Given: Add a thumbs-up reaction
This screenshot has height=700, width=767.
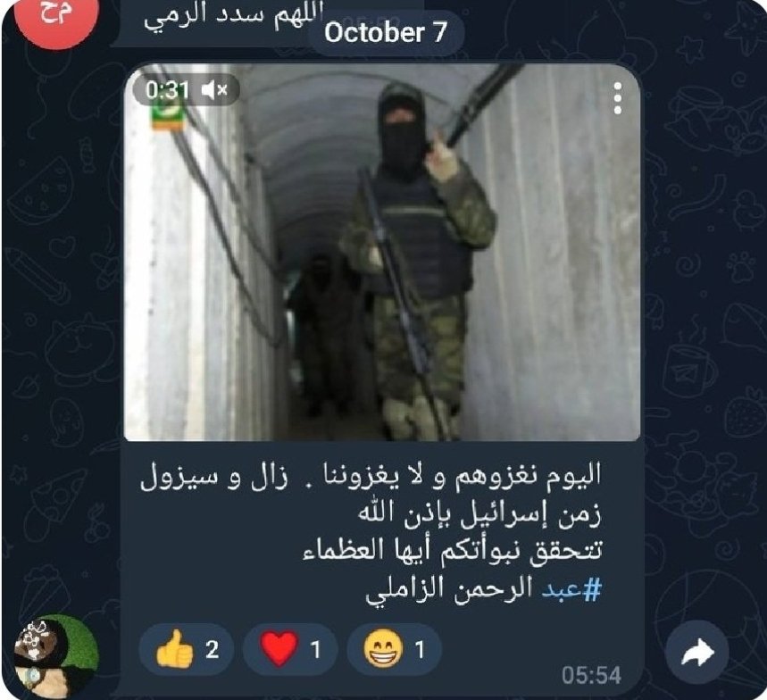Looking at the screenshot, I should 186,649.
